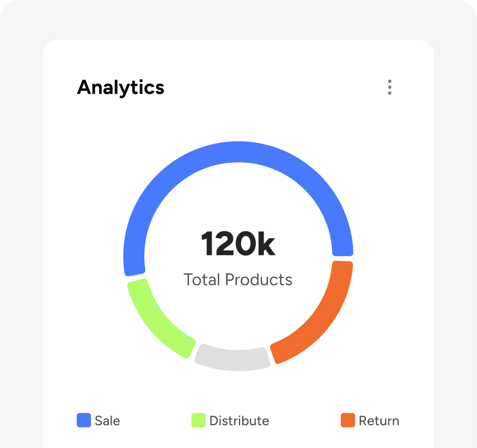This screenshot has width=477, height=448.
Task: Select the Return legend label text
Action: tap(378, 421)
